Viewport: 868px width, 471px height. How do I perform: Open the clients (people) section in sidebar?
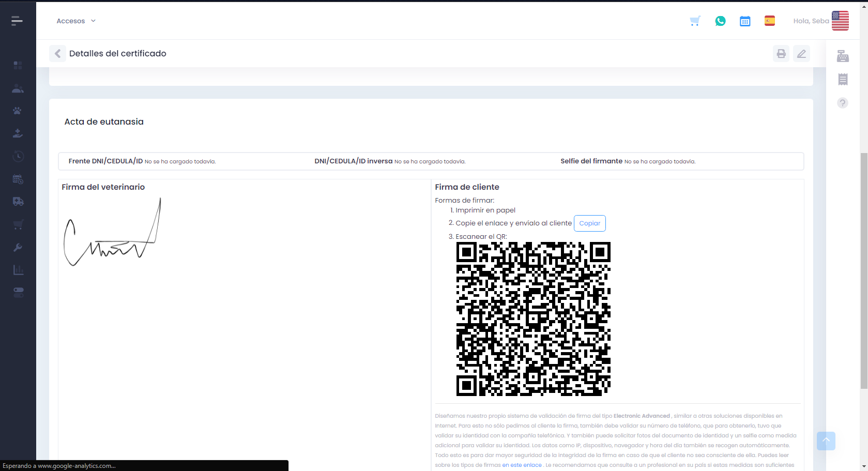coord(18,88)
